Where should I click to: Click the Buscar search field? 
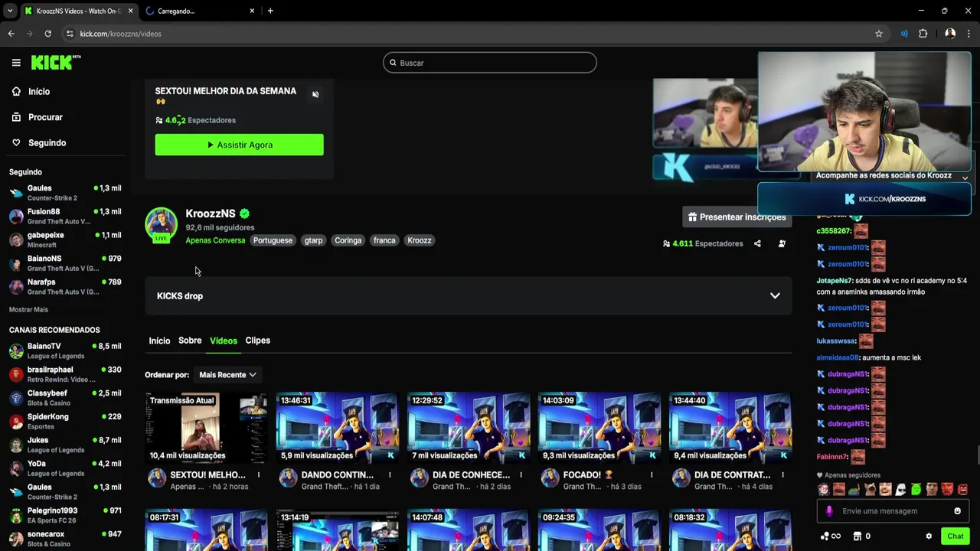(x=490, y=63)
